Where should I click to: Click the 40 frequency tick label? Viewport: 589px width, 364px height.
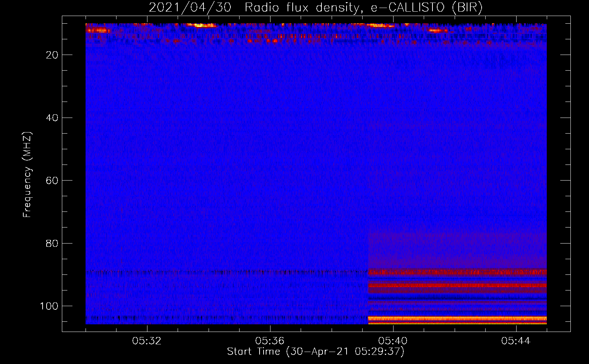click(52, 118)
